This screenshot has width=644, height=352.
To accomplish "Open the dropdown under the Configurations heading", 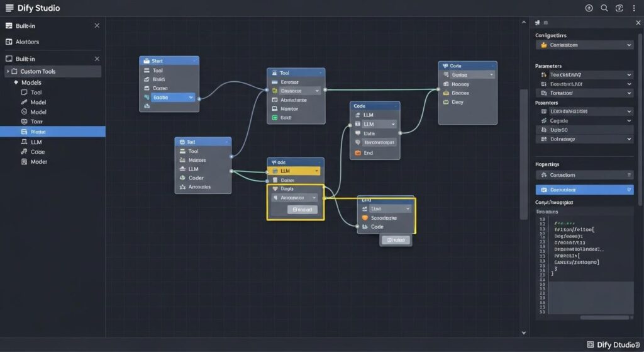I will tap(584, 45).
